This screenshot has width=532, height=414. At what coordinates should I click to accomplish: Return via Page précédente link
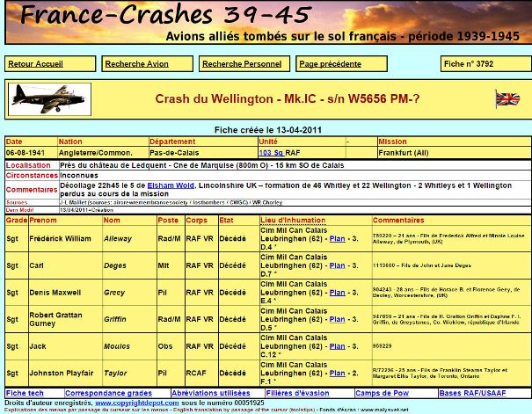coord(330,64)
